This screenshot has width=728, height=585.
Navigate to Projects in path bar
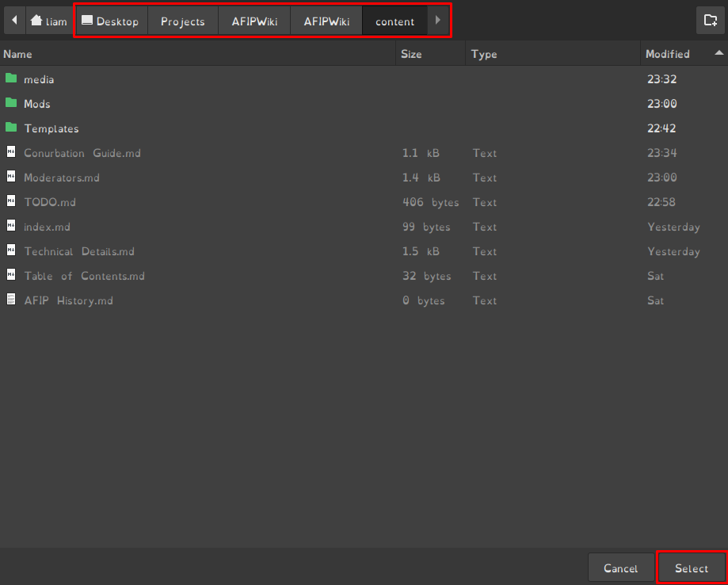click(x=182, y=21)
